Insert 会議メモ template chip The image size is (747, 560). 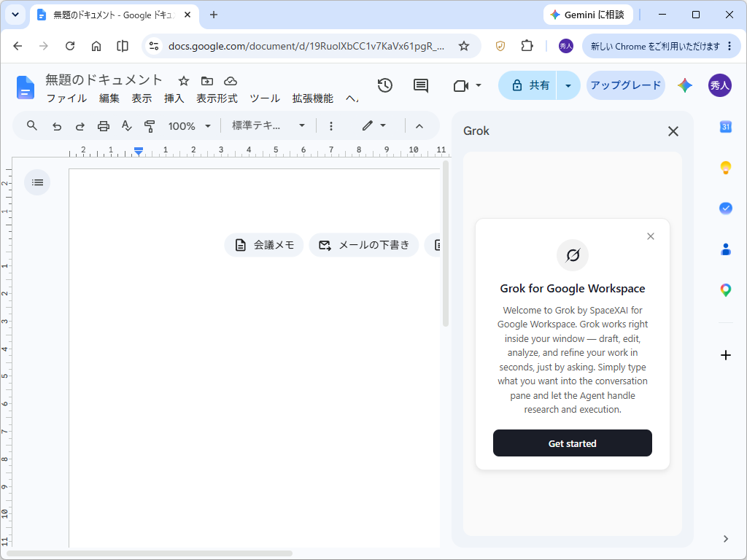pyautogui.click(x=264, y=245)
